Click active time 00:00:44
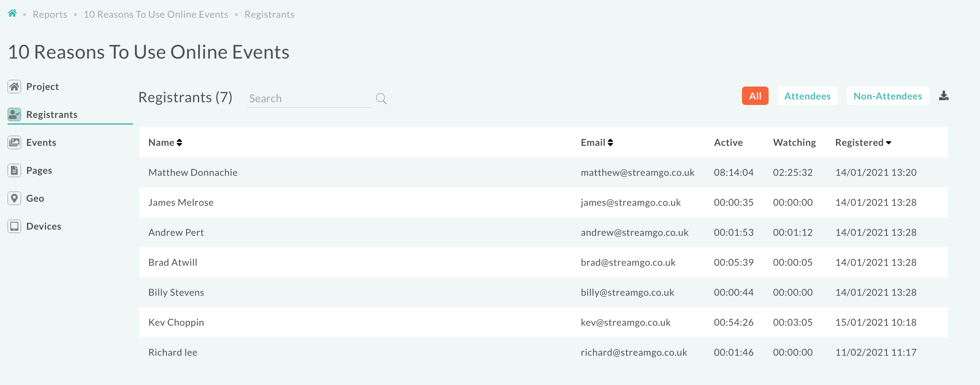Image resolution: width=980 pixels, height=385 pixels. [733, 293]
